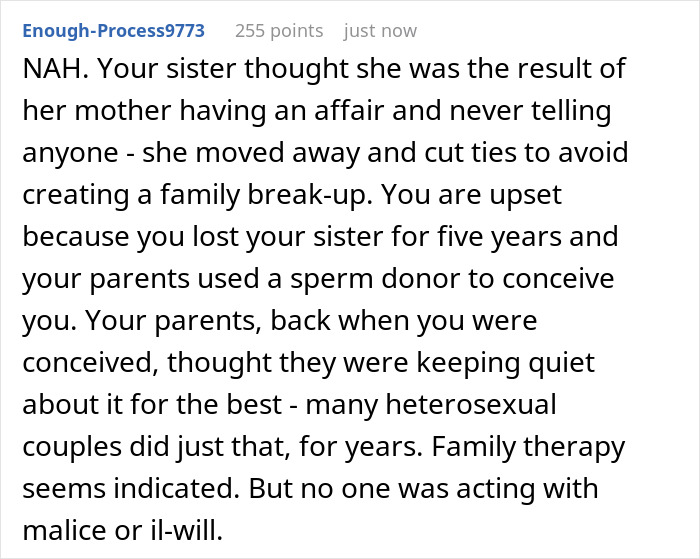Click the word 'couples' starting a line
Viewport: 700px width, 559px height.
tap(69, 447)
